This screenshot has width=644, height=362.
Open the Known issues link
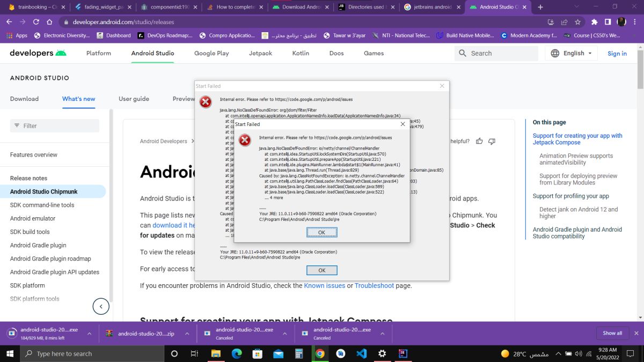[x=324, y=285]
